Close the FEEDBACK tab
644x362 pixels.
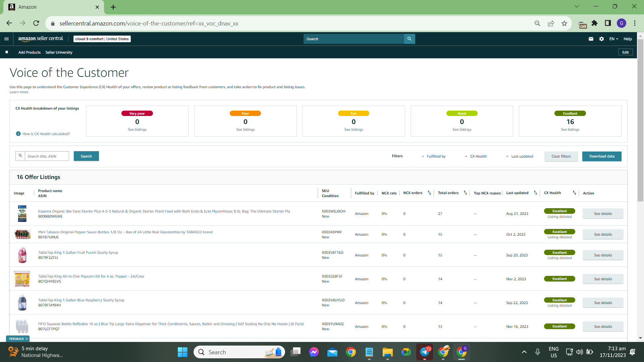[27, 339]
